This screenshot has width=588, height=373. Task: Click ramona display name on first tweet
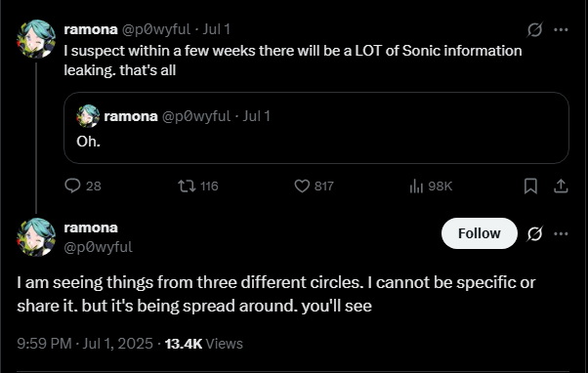pyautogui.click(x=91, y=29)
